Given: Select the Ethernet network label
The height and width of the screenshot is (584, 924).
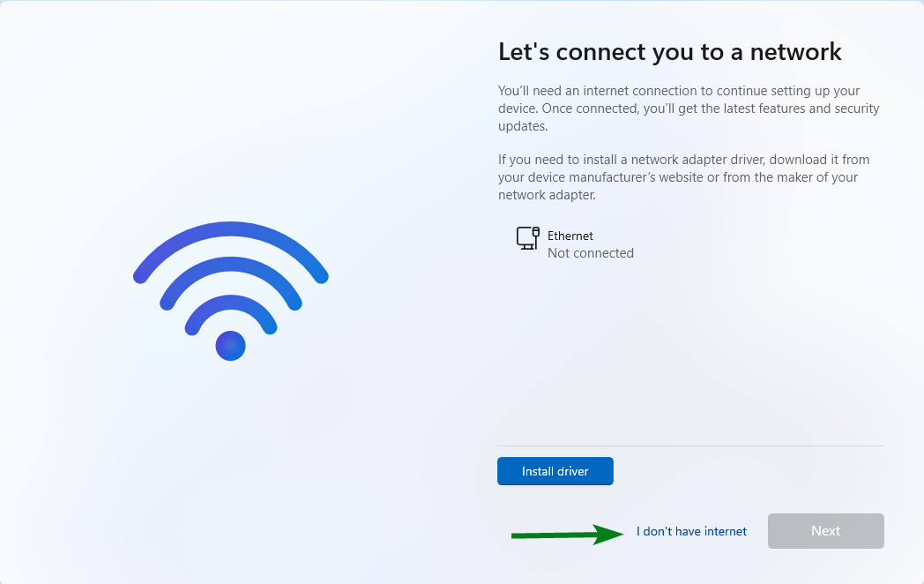Looking at the screenshot, I should (x=570, y=236).
